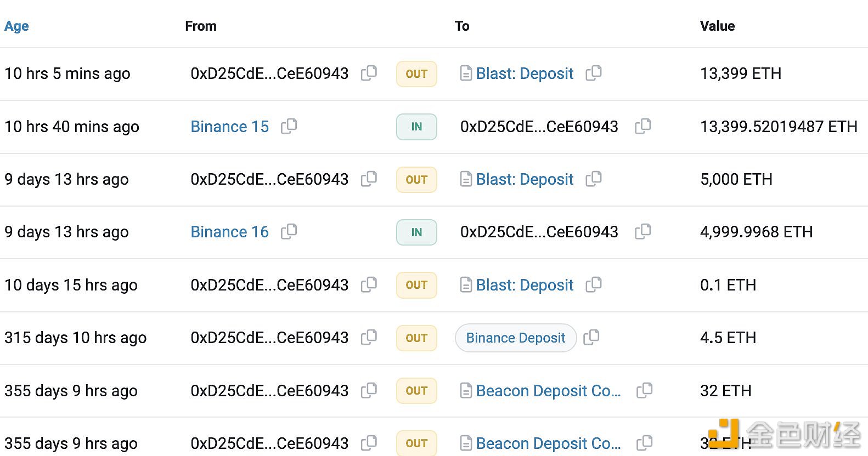Select age text '315 days 10 hrs ago'

point(76,338)
